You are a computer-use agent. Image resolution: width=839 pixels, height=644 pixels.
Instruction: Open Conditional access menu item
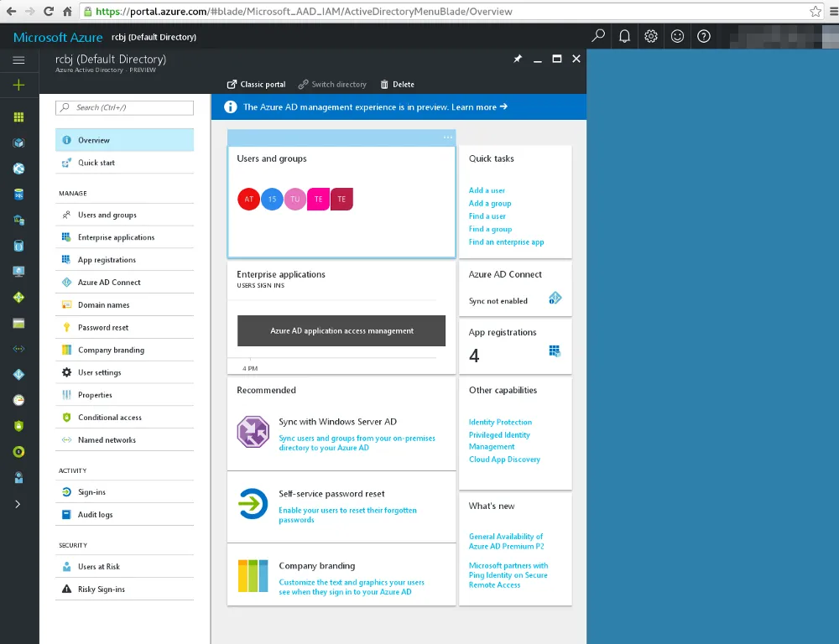125,418
